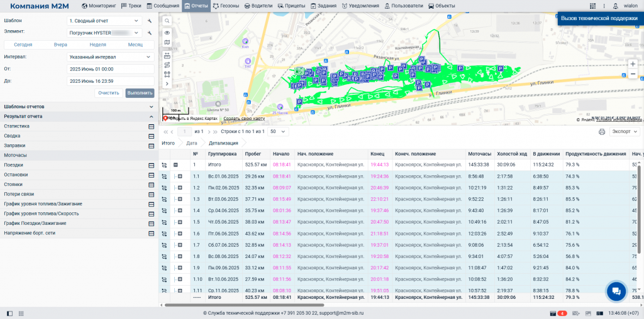Open unit properties wrench next to Элемент
Screen dimensions: 644x319
point(150,33)
